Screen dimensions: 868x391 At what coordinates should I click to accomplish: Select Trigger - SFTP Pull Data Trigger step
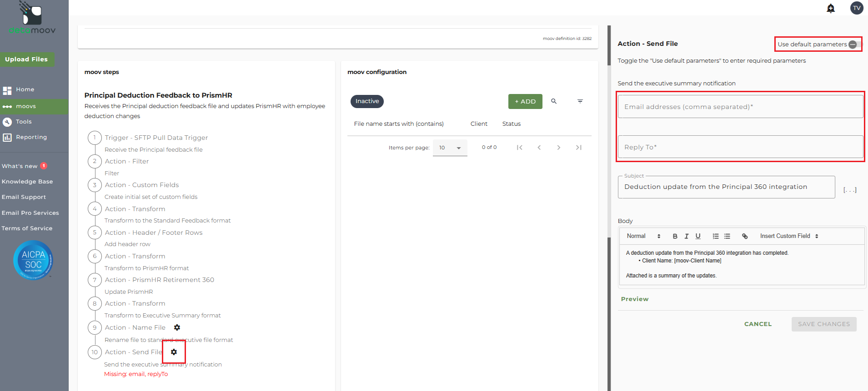(x=156, y=138)
